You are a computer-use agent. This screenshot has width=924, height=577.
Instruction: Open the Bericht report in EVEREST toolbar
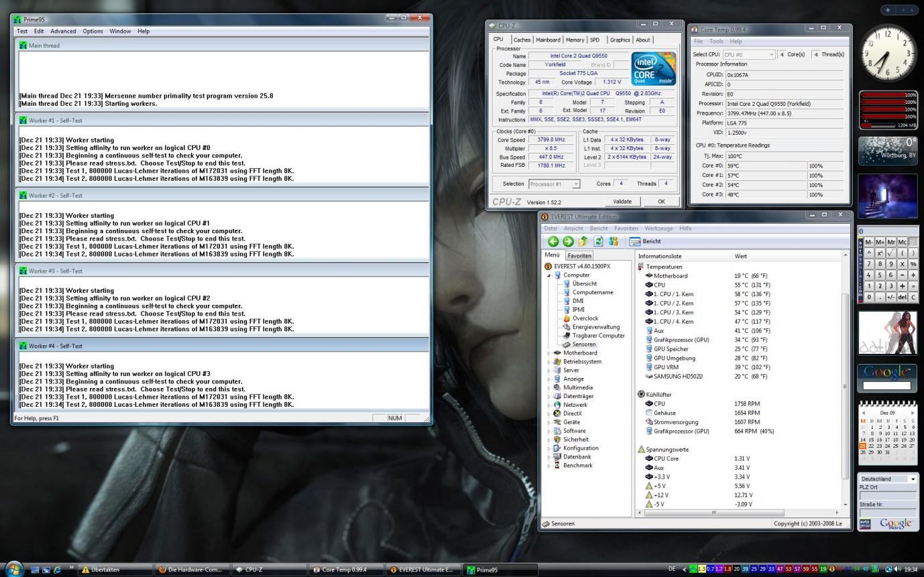[645, 241]
